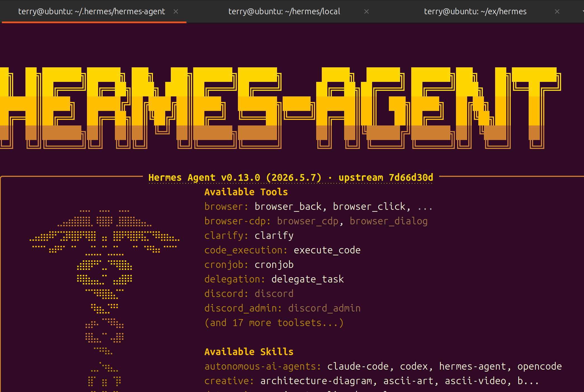Click the 'clarify:' toolset label
The image size is (584, 392).
tap(226, 236)
